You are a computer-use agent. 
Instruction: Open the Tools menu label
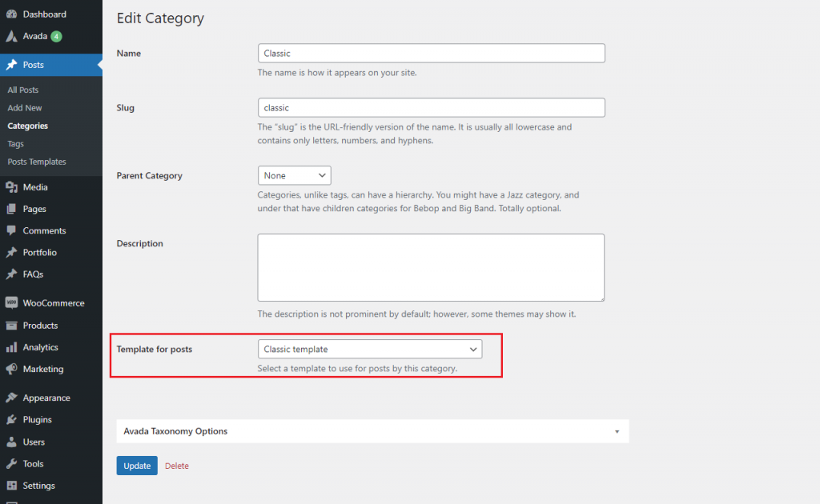33,464
